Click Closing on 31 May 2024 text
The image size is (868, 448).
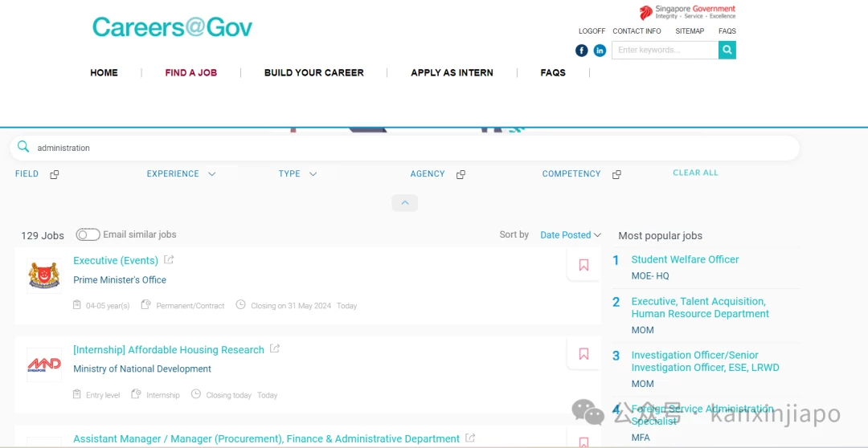(x=291, y=306)
